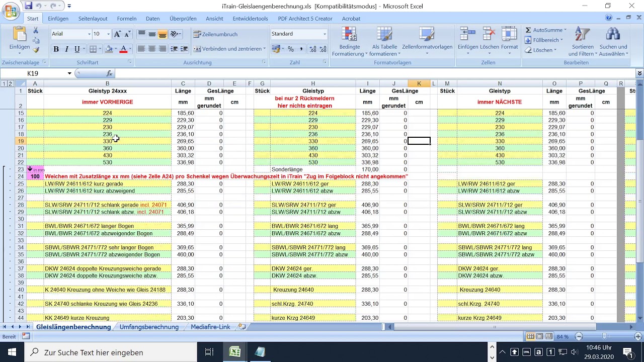Open the Daten ribbon tab
Image resolution: width=644 pixels, height=362 pixels.
[152, 19]
